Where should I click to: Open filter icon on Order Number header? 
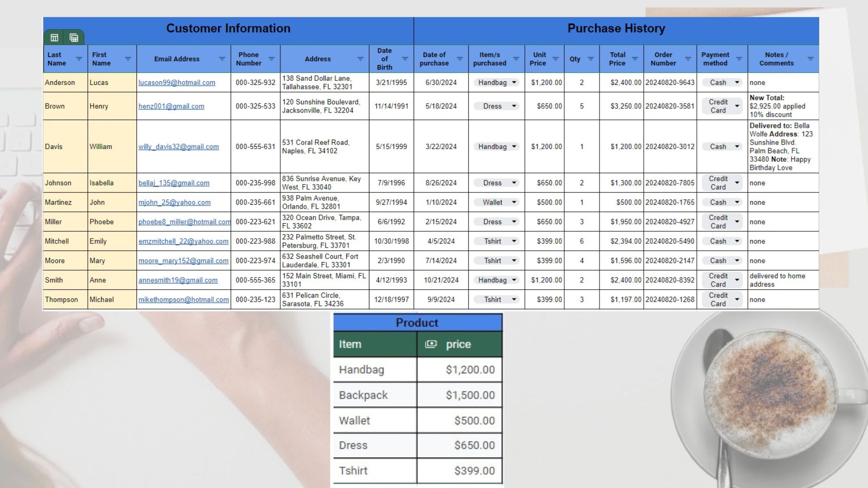point(688,59)
